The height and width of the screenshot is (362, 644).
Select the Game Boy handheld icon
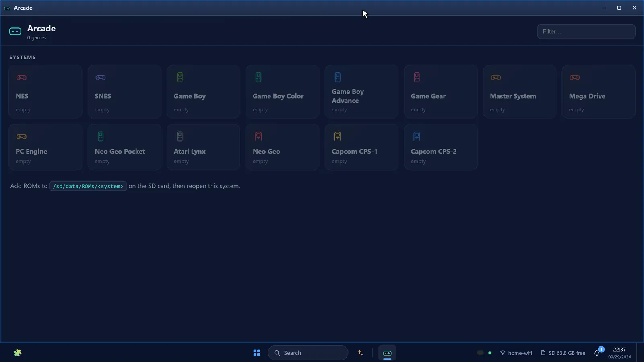[x=180, y=77]
